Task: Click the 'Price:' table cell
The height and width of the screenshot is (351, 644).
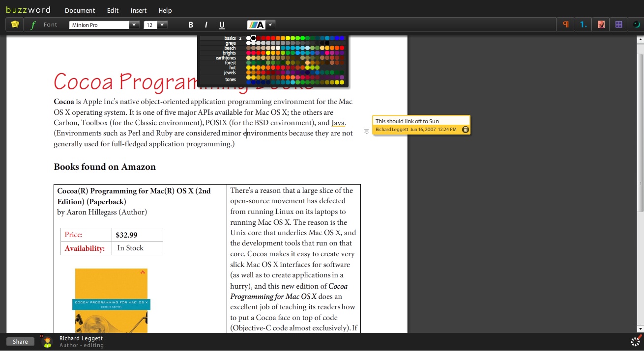Action: pyautogui.click(x=86, y=235)
